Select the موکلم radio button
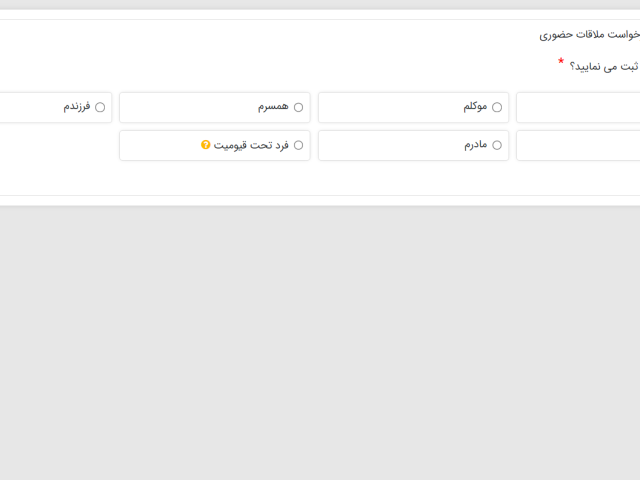This screenshot has height=480, width=640. click(x=497, y=107)
